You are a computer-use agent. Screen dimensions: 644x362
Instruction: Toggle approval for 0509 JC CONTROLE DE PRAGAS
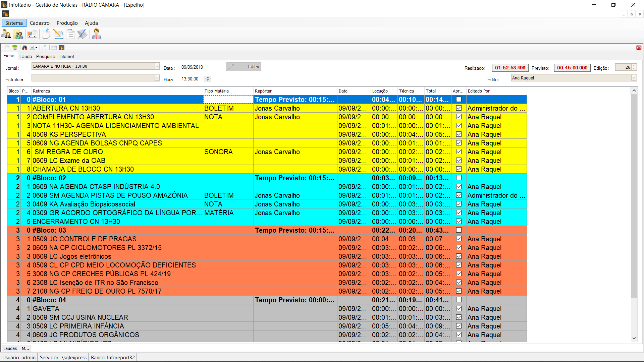click(459, 239)
